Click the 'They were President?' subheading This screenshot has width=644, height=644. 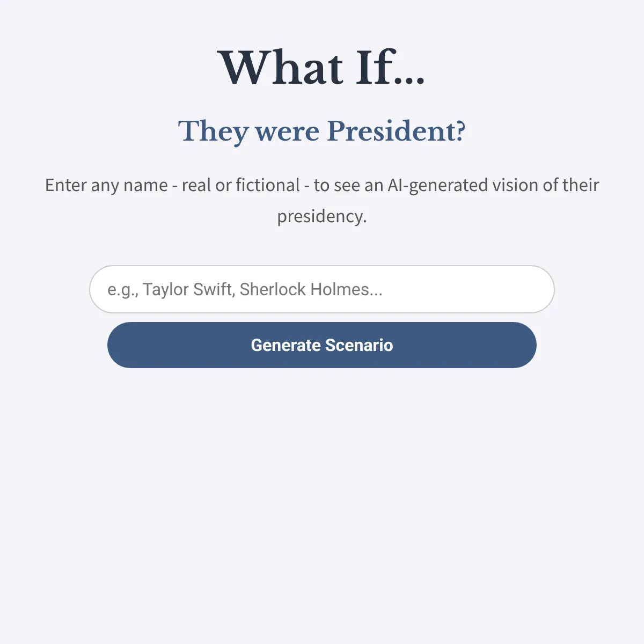coord(322,131)
